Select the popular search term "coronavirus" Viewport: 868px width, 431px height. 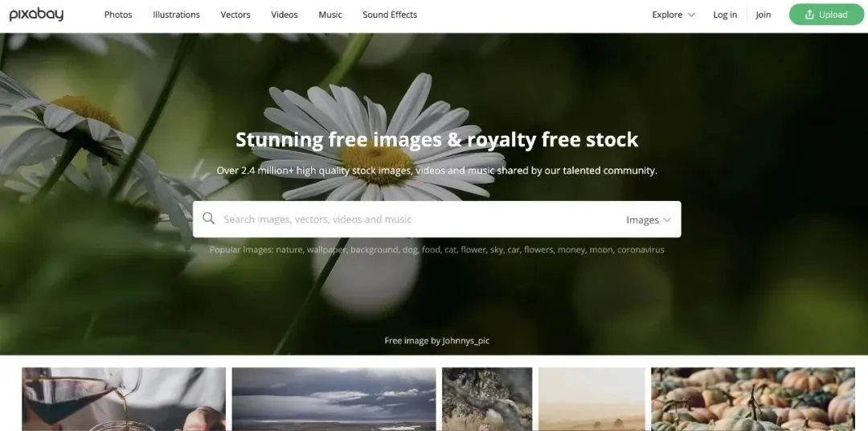(x=641, y=250)
